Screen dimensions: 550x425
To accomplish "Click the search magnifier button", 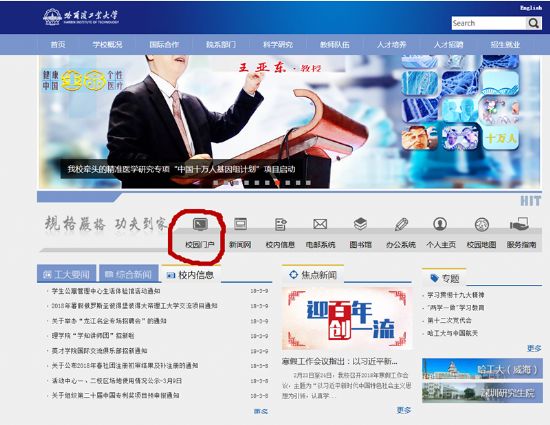I will (x=534, y=23).
